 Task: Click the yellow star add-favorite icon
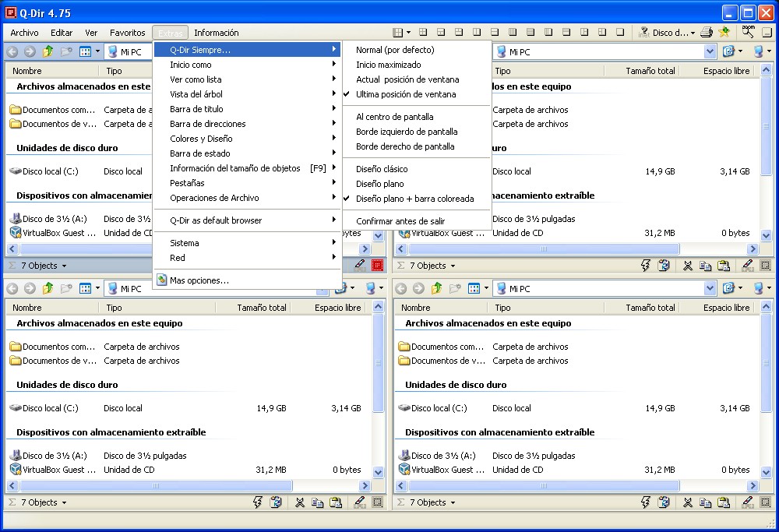[724, 32]
